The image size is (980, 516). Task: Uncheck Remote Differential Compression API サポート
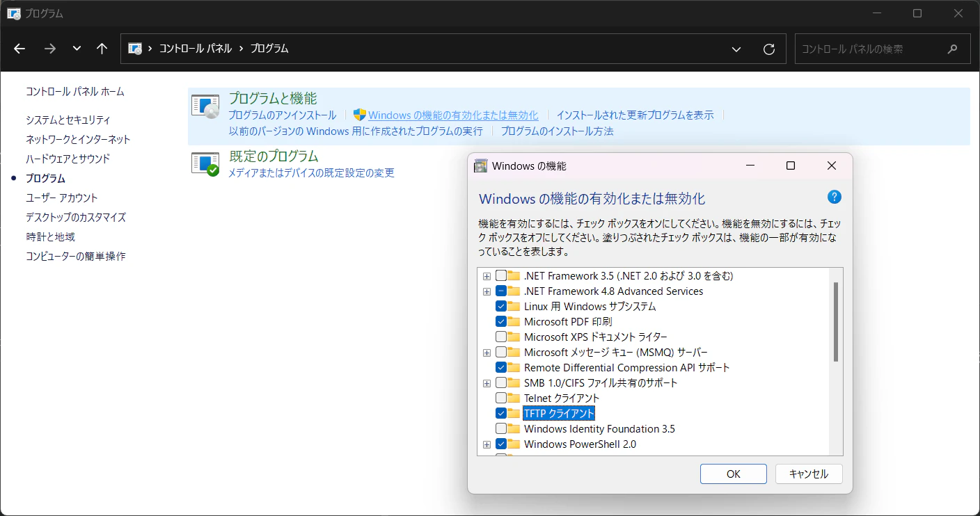coord(501,368)
